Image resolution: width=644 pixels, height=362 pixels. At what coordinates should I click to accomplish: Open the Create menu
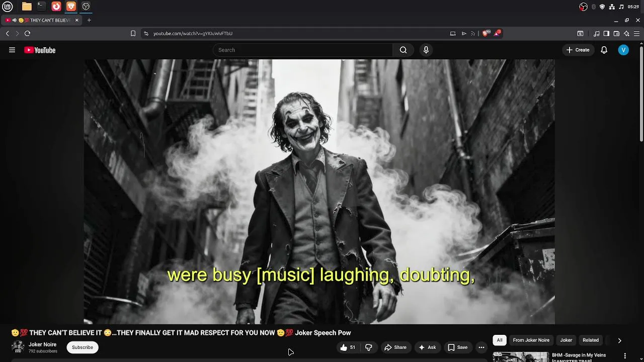[x=578, y=50]
